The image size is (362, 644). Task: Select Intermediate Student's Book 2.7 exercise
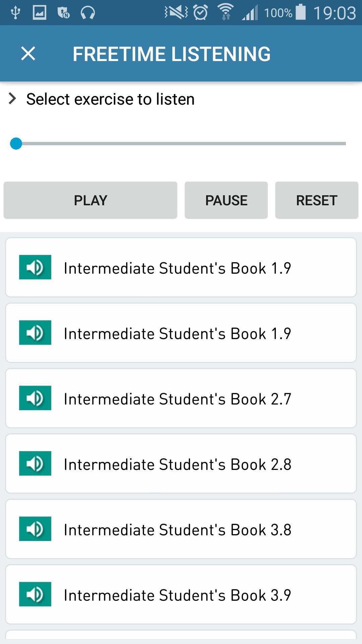pyautogui.click(x=178, y=399)
